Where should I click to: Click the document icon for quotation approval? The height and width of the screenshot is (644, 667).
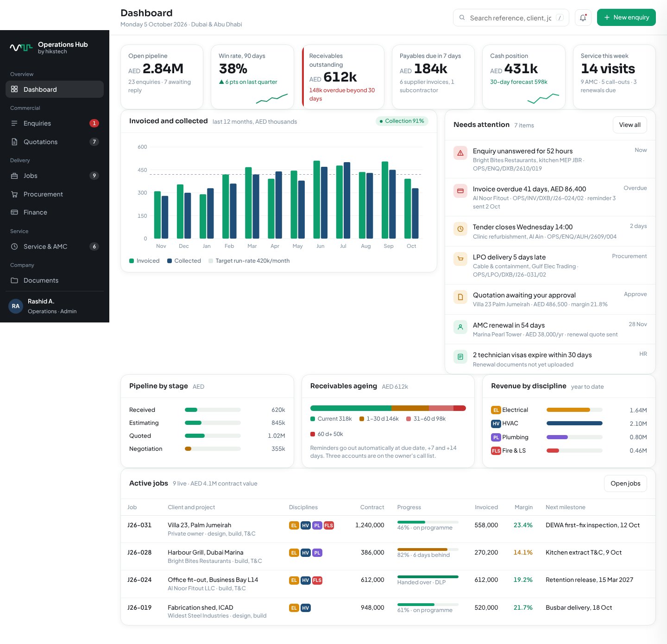(x=460, y=297)
